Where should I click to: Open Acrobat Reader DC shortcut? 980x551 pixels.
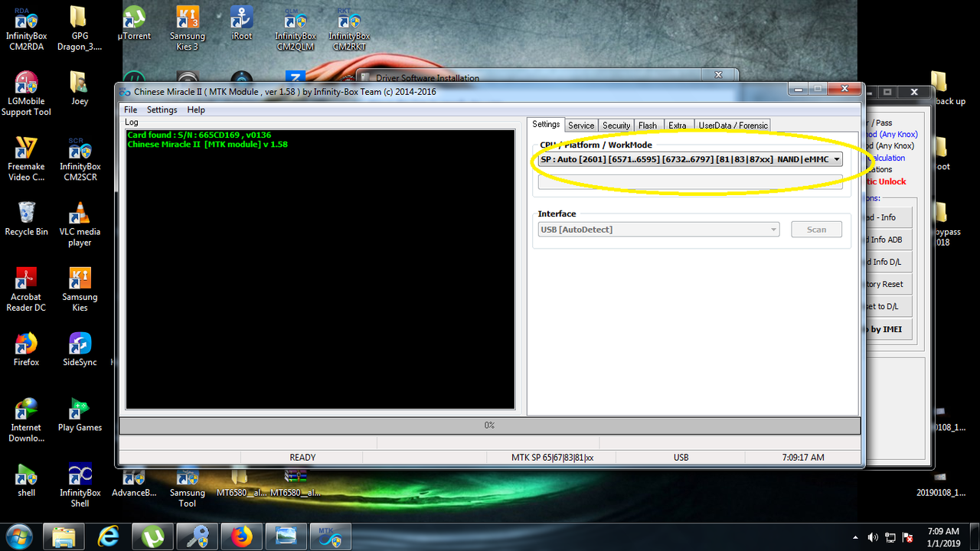click(x=26, y=289)
